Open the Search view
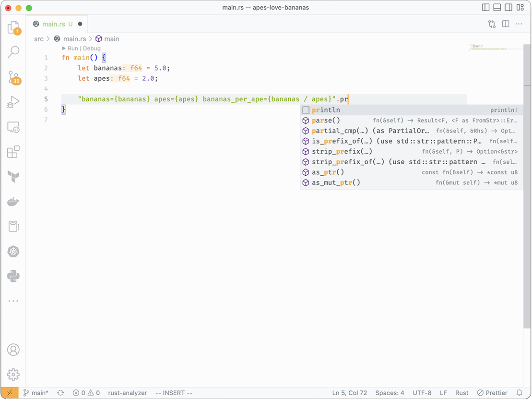 pos(13,52)
